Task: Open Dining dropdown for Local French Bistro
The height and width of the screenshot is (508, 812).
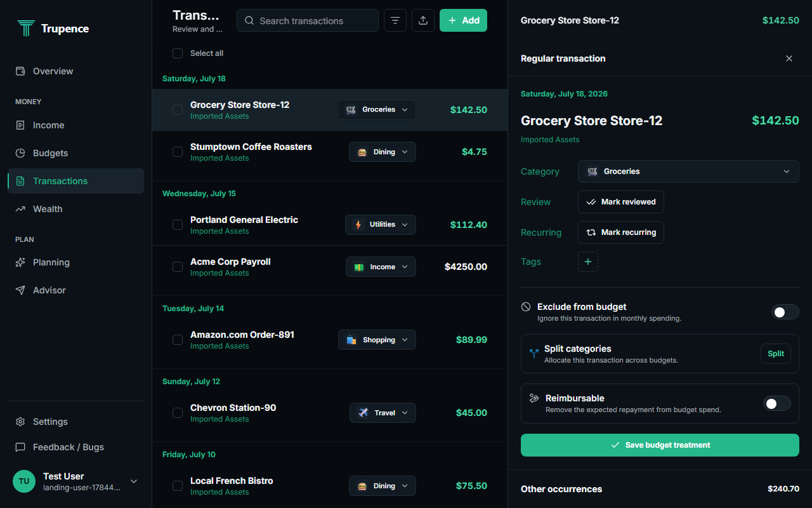Action: click(x=383, y=486)
